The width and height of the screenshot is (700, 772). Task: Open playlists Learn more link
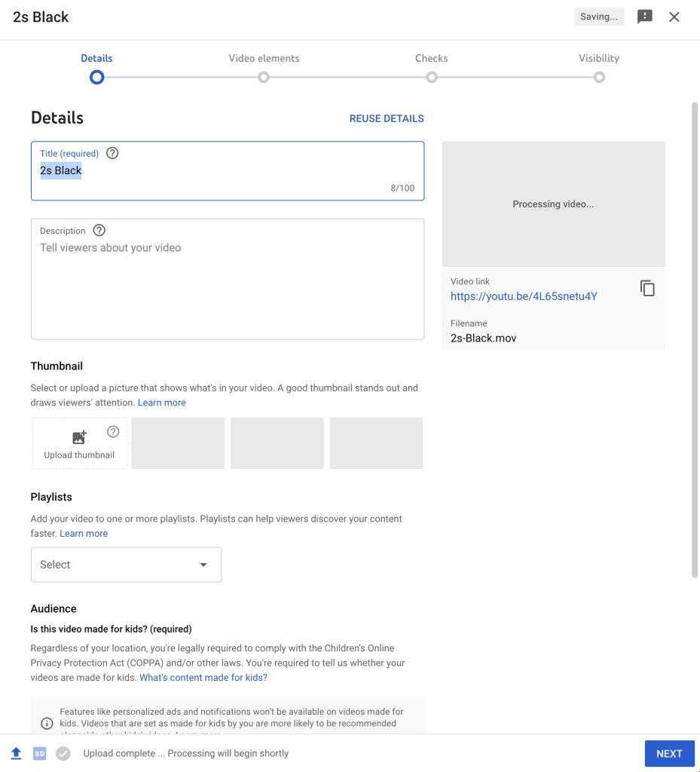coord(84,534)
